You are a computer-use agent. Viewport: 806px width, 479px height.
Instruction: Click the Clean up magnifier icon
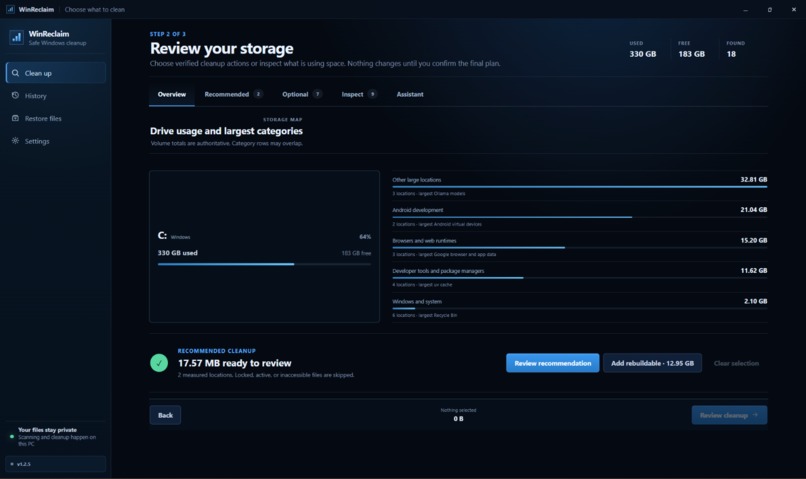pyautogui.click(x=15, y=73)
